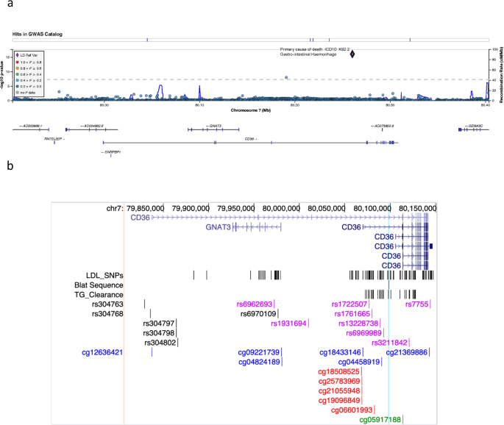The width and height of the screenshot is (504, 425).
Task: Select the GNAT3 gene track in browser panel
Action: pos(223,228)
